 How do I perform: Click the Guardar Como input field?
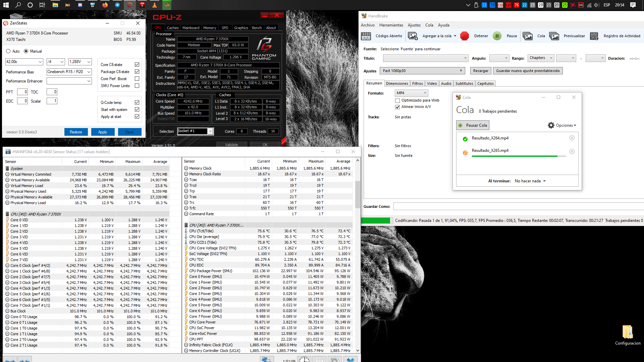tap(519, 206)
